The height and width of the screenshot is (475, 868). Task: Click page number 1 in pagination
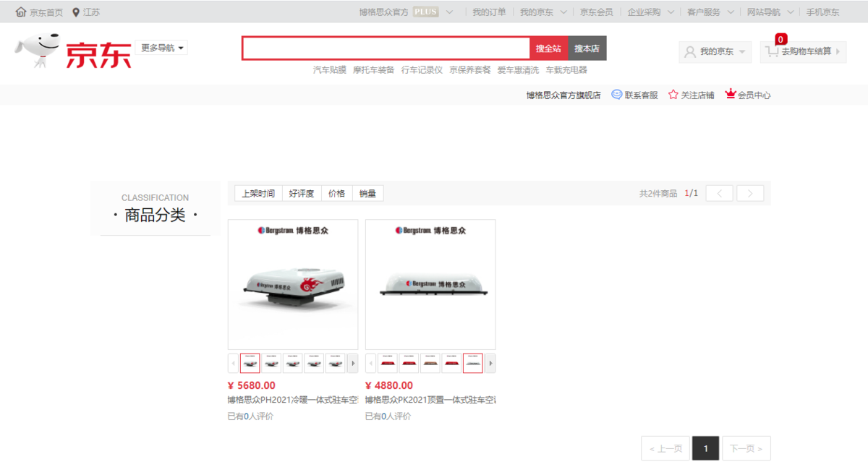coord(705,448)
